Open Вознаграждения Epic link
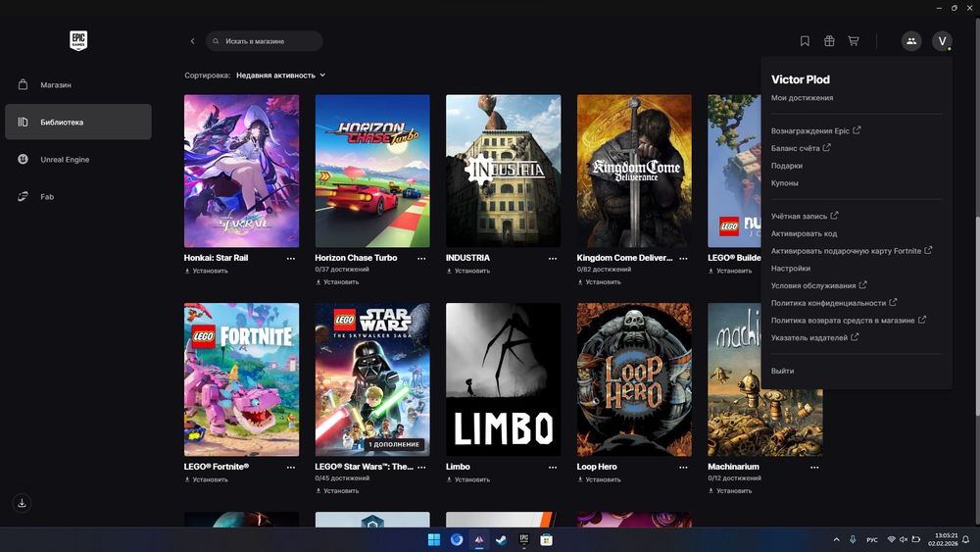The width and height of the screenshot is (980, 552). [815, 130]
